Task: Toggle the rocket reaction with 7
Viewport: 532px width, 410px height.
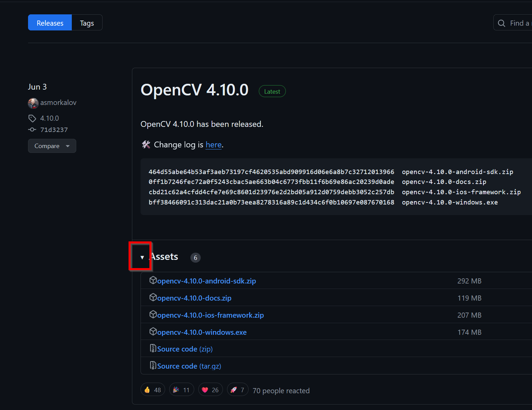Action: tap(238, 389)
